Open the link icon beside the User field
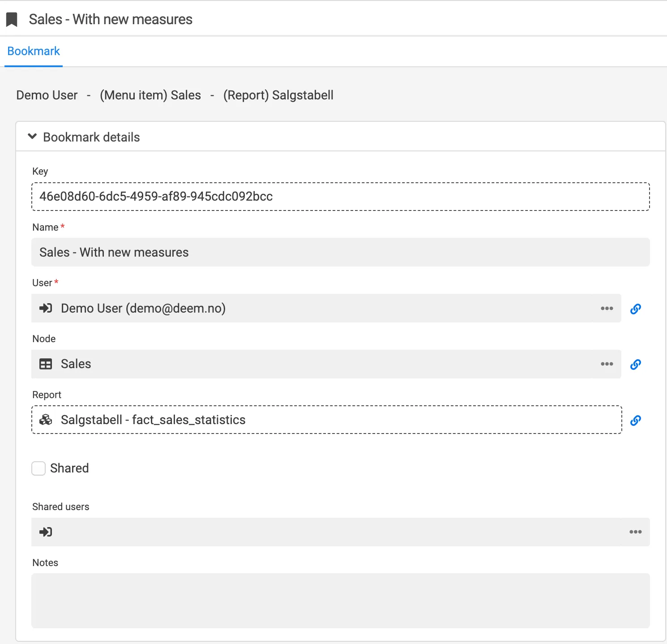This screenshot has width=667, height=644. pyautogui.click(x=636, y=309)
